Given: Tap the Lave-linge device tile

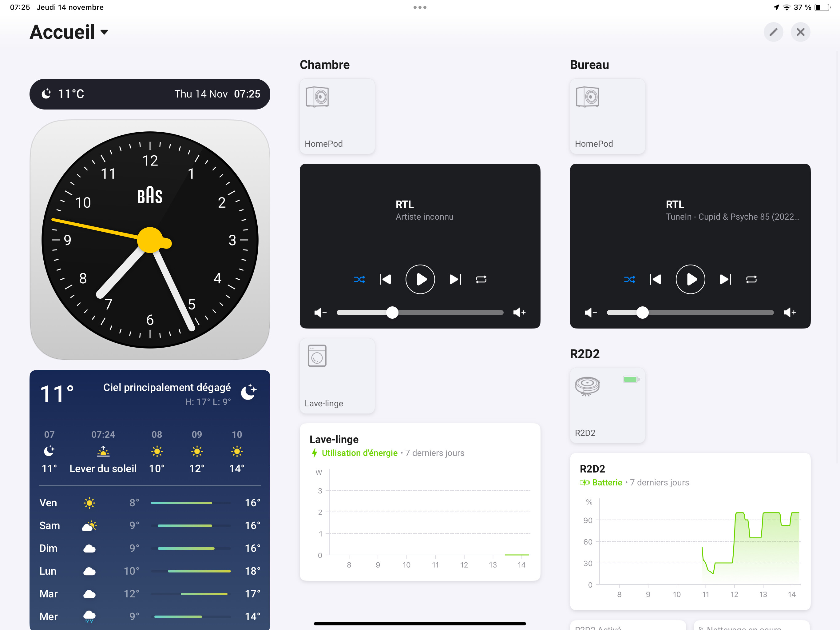Looking at the screenshot, I should pyautogui.click(x=337, y=376).
